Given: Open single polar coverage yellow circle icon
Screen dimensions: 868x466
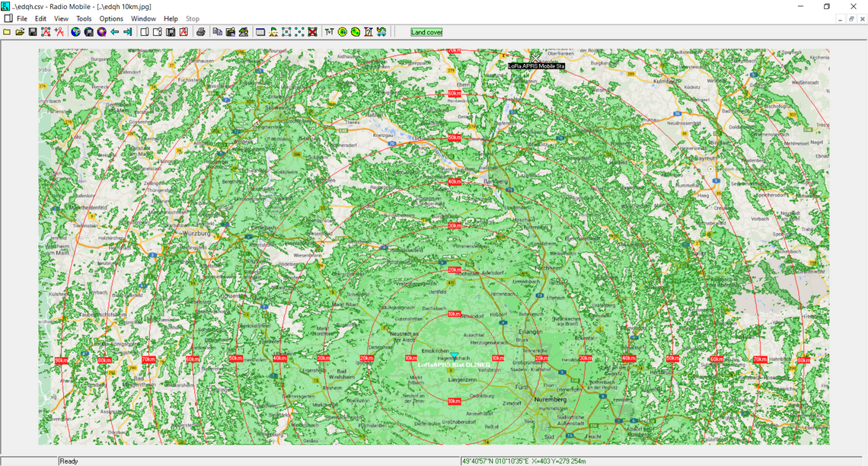Looking at the screenshot, I should 343,32.
